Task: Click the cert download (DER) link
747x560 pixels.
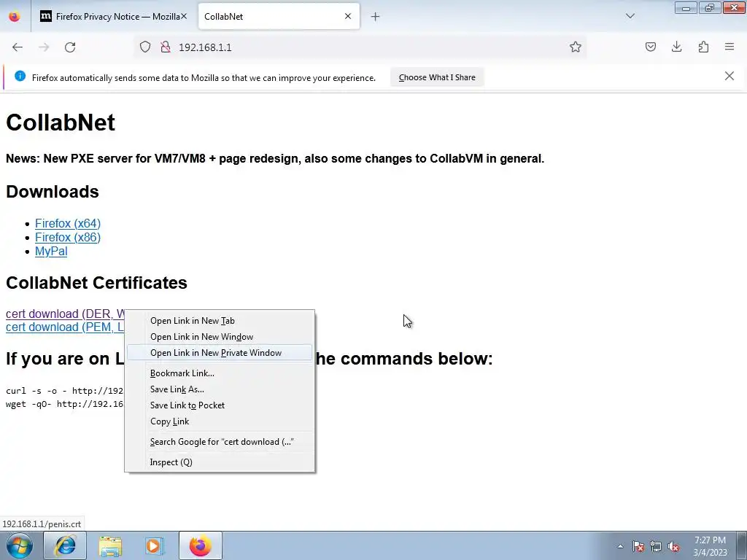Action: pos(65,314)
